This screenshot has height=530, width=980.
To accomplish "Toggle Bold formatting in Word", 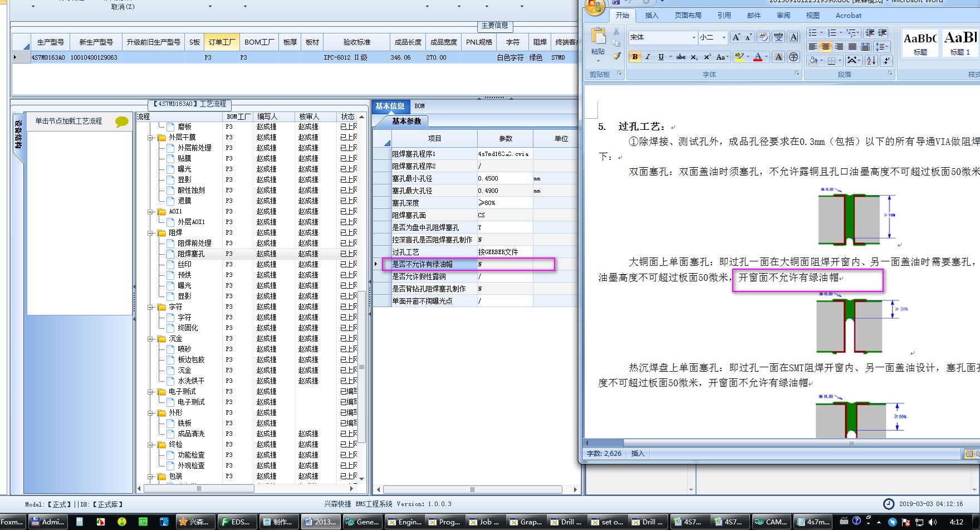I will pyautogui.click(x=634, y=57).
